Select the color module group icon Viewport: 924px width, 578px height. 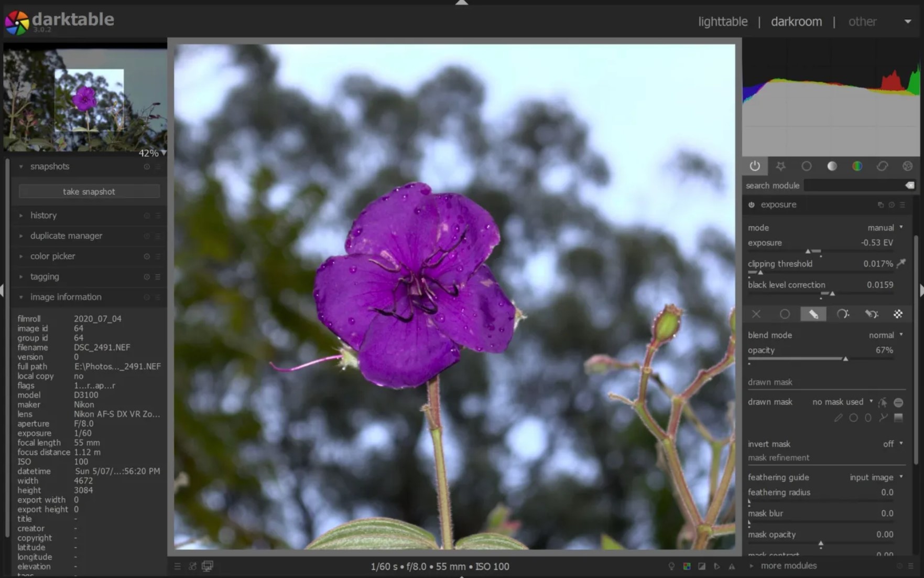point(857,166)
